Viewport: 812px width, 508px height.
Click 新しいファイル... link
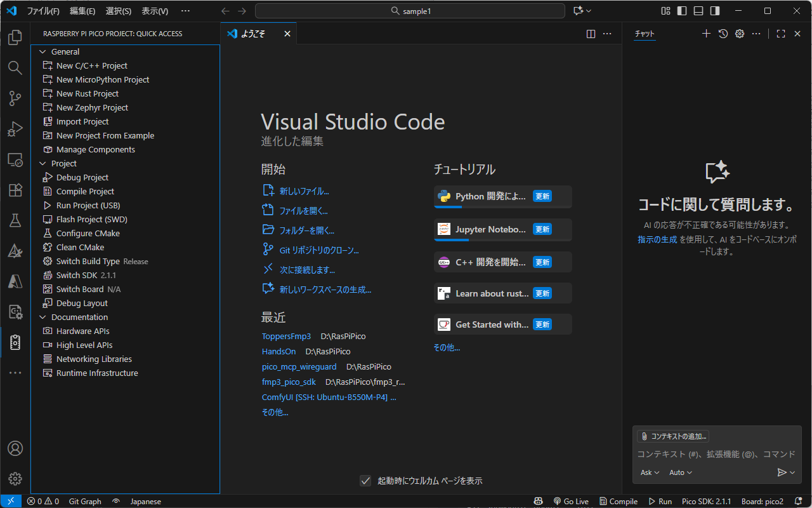[x=304, y=191]
